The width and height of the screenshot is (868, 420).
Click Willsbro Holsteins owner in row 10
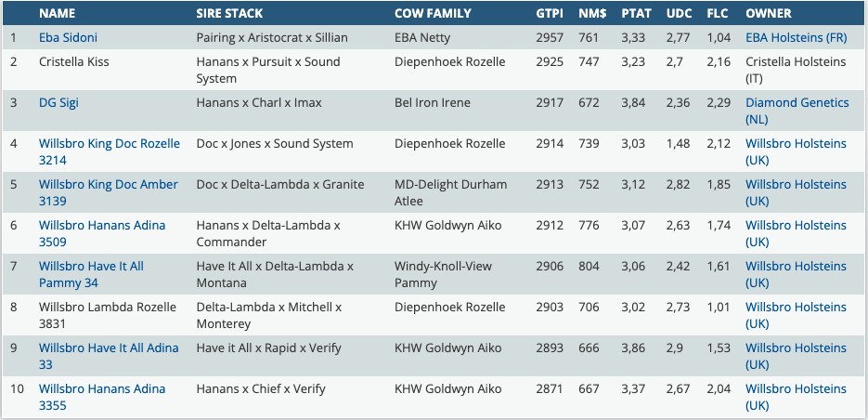pos(796,389)
